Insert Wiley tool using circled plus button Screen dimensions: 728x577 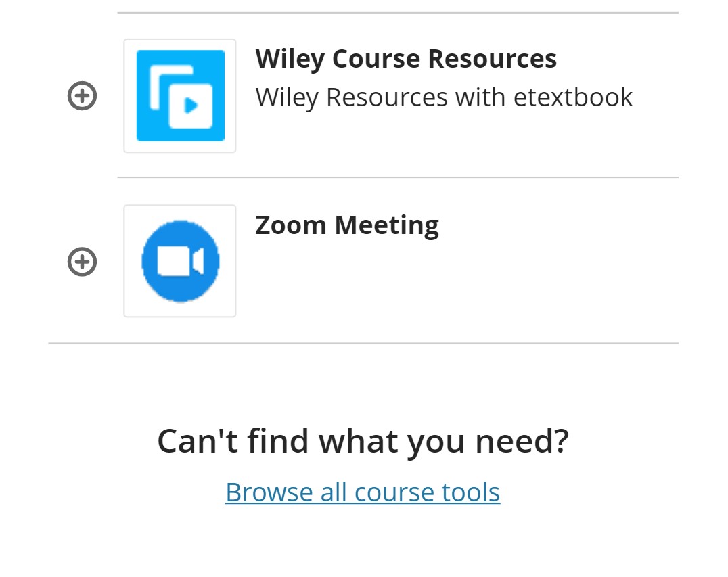(82, 96)
